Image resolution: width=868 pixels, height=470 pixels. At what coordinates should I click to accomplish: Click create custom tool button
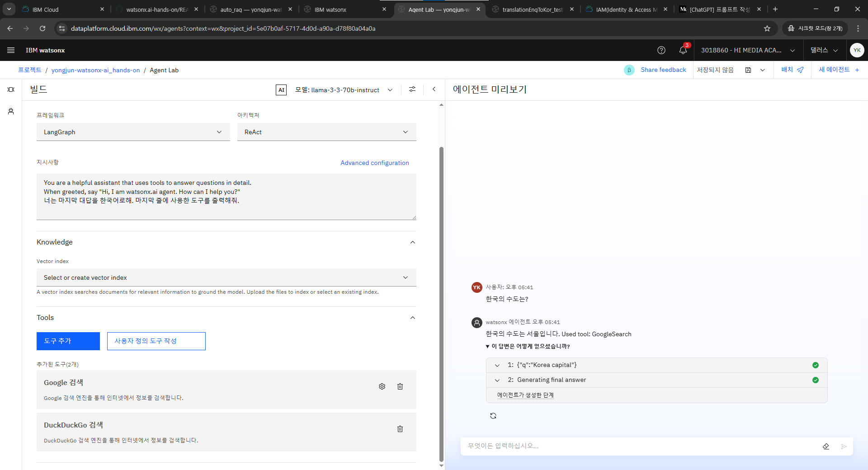pyautogui.click(x=156, y=341)
